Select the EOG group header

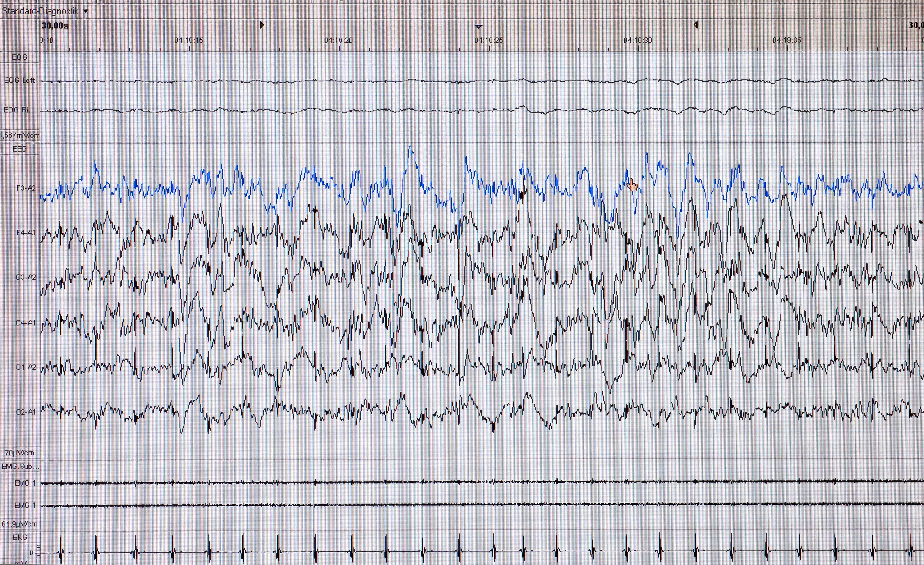pos(19,57)
